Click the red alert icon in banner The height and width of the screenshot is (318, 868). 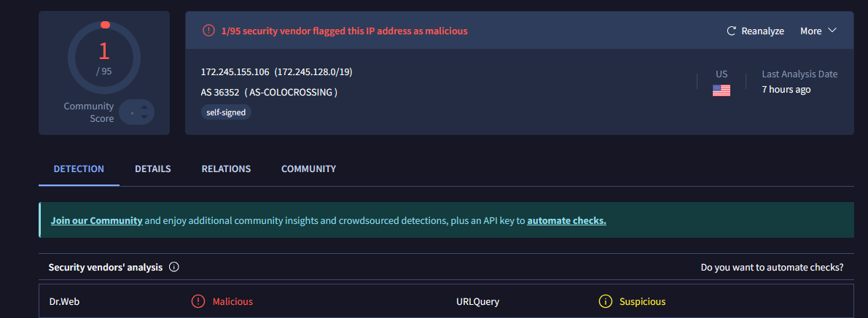tap(208, 31)
